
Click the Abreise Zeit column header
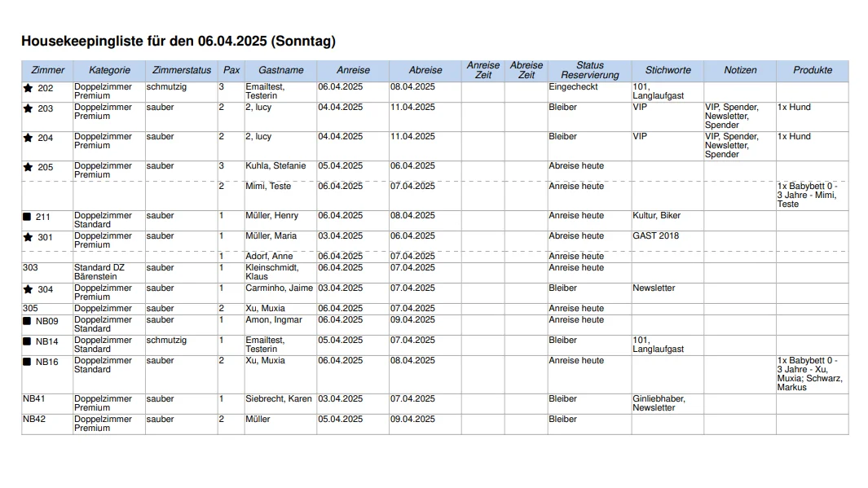[x=527, y=70]
